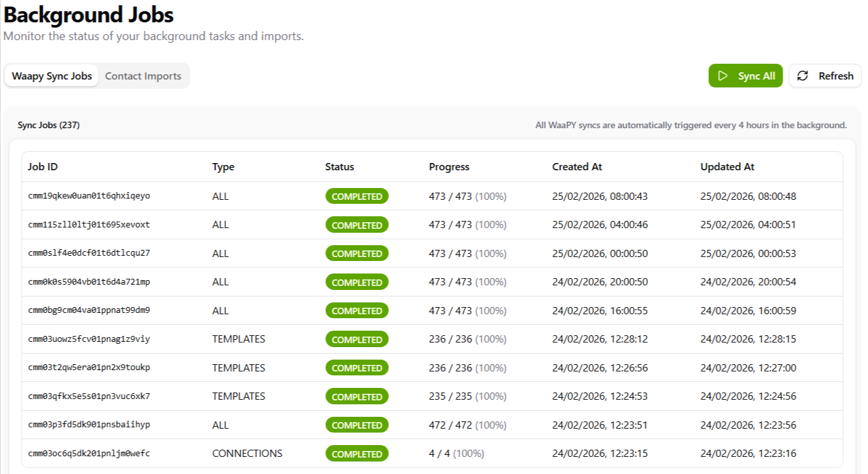Click the Created At column header
The image size is (868, 474).
coord(577,167)
